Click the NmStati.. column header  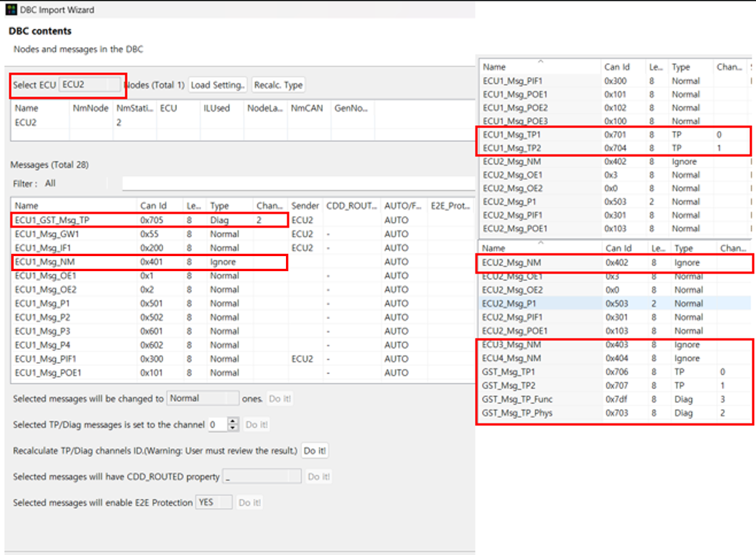pos(135,108)
